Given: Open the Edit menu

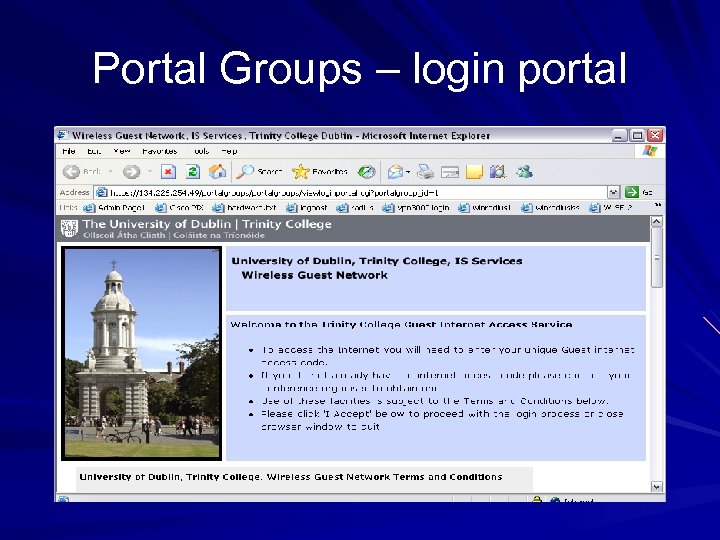Looking at the screenshot, I should click(x=94, y=151).
